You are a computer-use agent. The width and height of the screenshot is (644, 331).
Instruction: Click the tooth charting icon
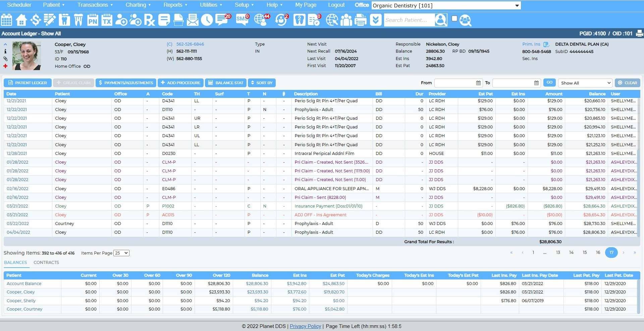[64, 20]
